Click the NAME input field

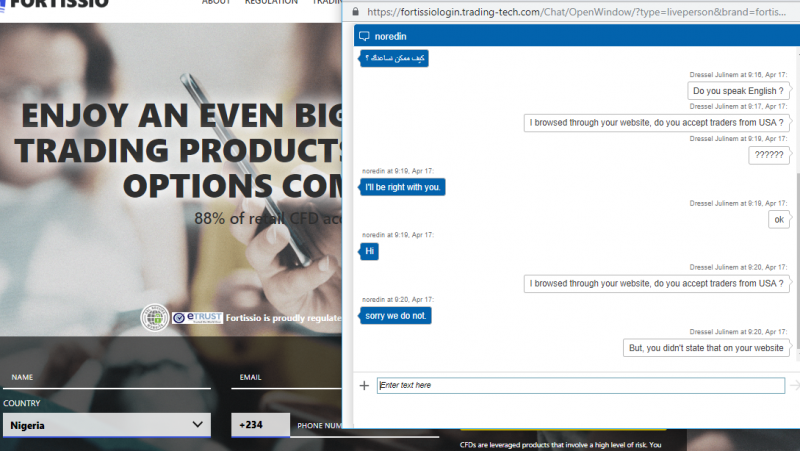pos(107,378)
